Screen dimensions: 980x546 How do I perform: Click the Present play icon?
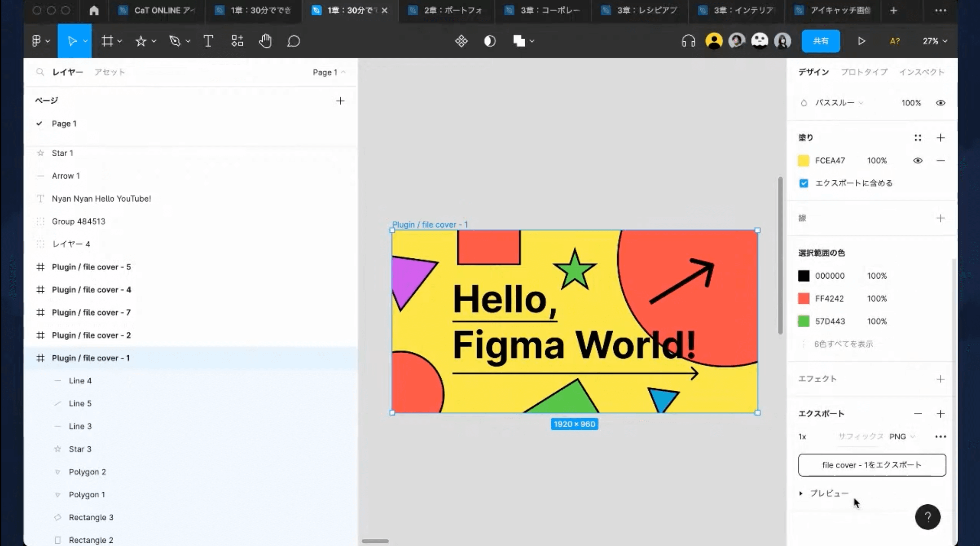coord(861,41)
